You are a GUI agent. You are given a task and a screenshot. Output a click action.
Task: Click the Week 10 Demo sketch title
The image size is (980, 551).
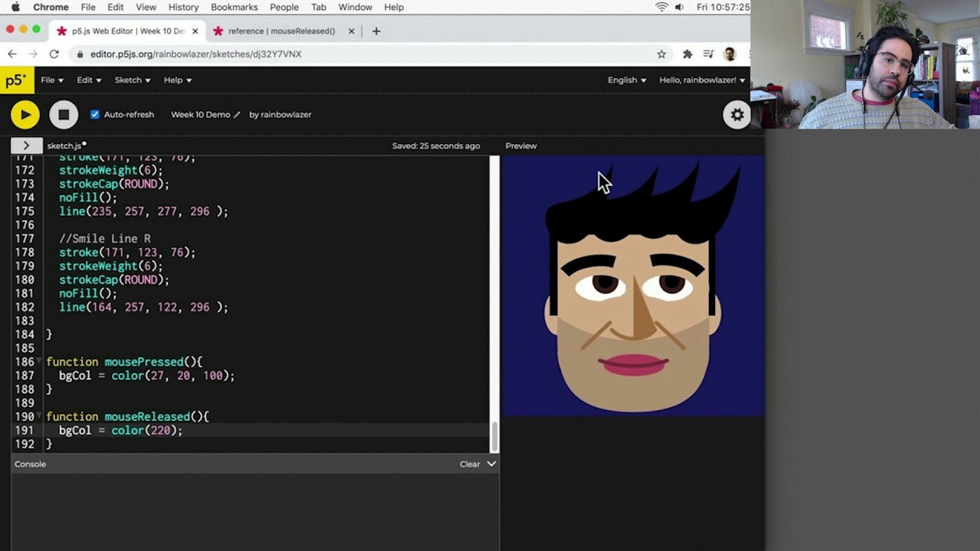point(201,115)
